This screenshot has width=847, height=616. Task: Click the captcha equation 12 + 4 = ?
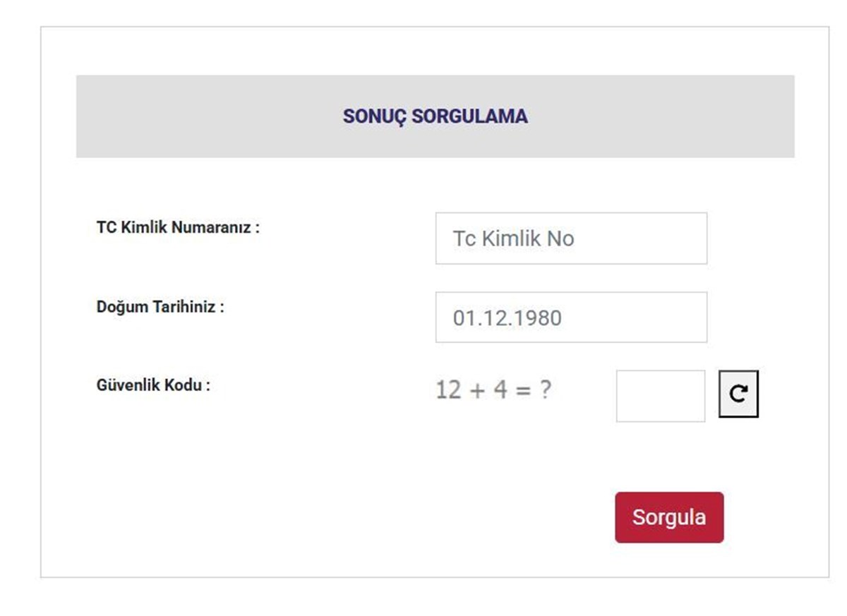[493, 389]
